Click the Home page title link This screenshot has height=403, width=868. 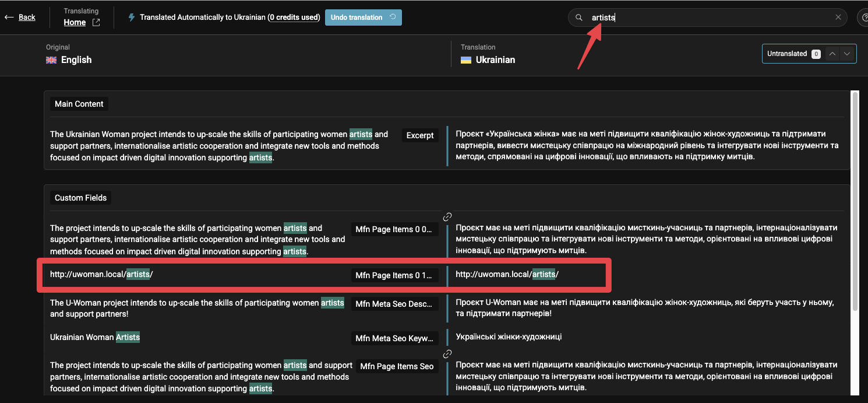tap(75, 23)
